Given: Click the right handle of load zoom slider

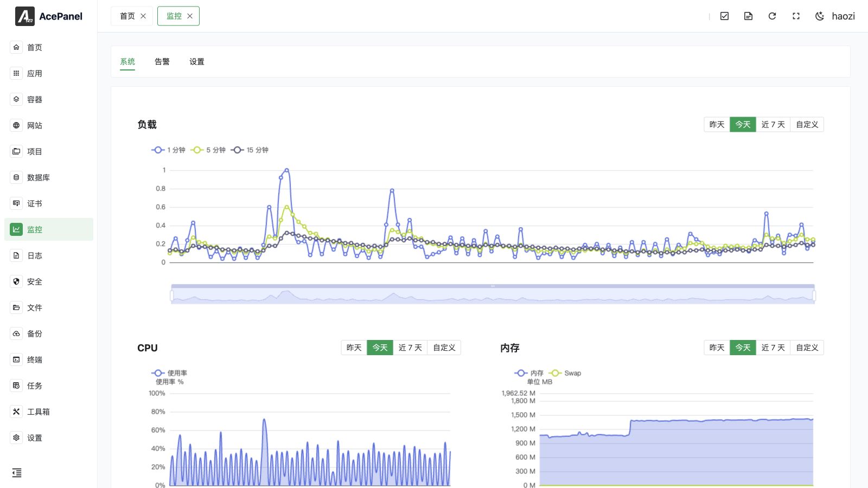Looking at the screenshot, I should click(814, 296).
